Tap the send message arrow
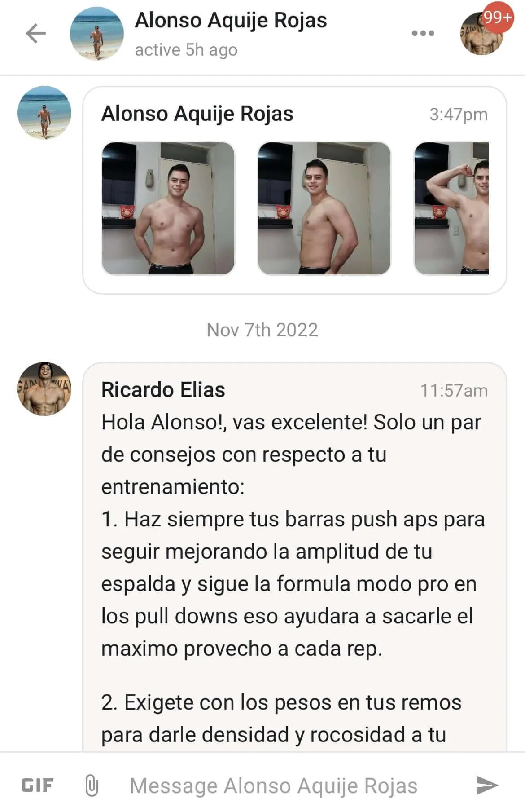The width and height of the screenshot is (525, 812). tap(487, 785)
